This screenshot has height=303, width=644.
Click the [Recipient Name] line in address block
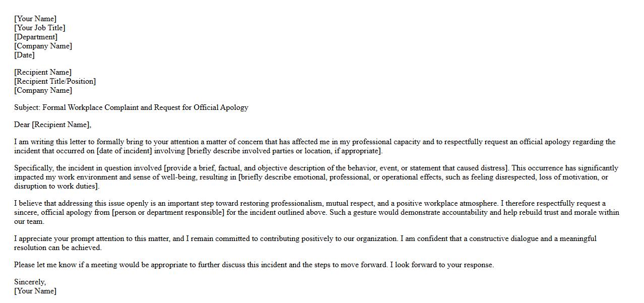click(43, 72)
